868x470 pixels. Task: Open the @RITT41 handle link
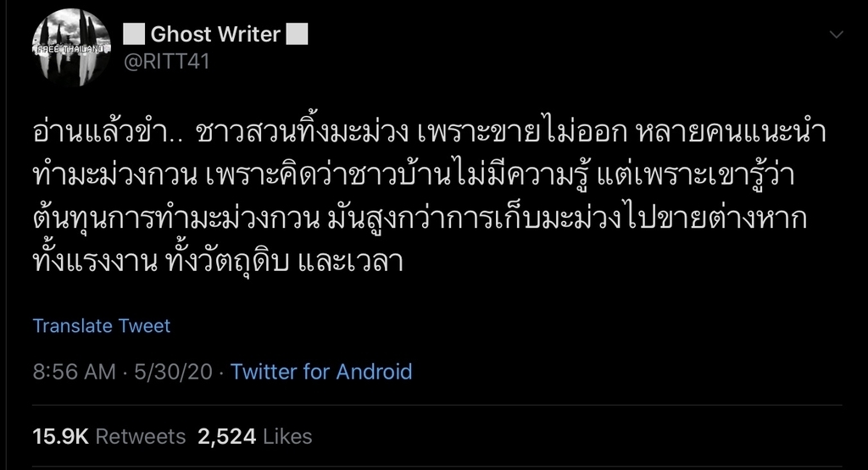point(166,62)
